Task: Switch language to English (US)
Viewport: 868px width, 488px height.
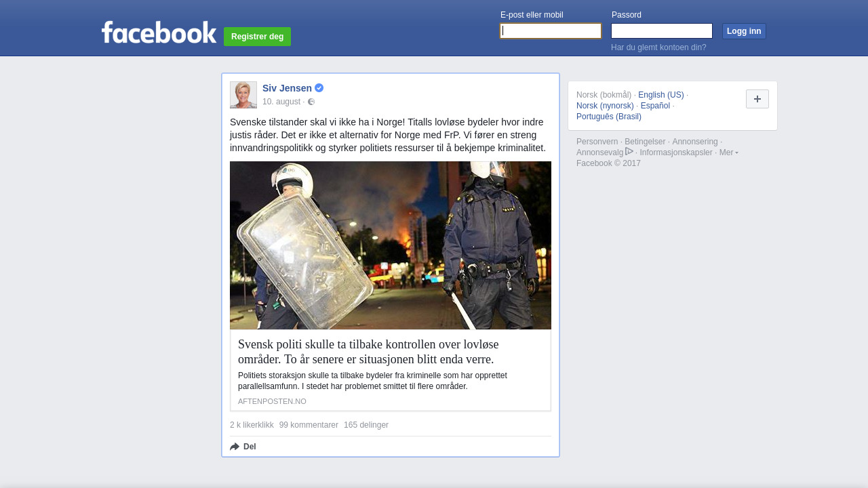Action: click(661, 95)
